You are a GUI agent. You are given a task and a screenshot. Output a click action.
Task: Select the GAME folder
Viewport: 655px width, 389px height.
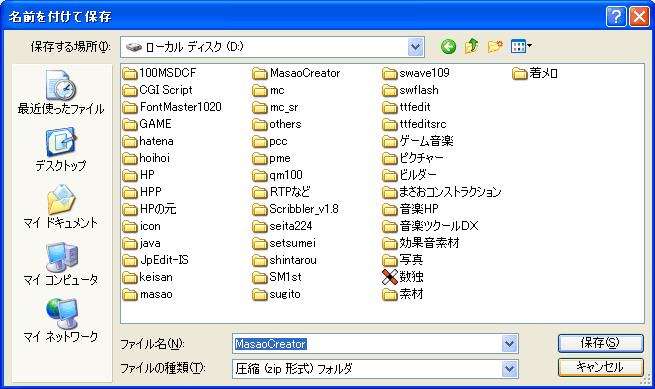point(147,124)
